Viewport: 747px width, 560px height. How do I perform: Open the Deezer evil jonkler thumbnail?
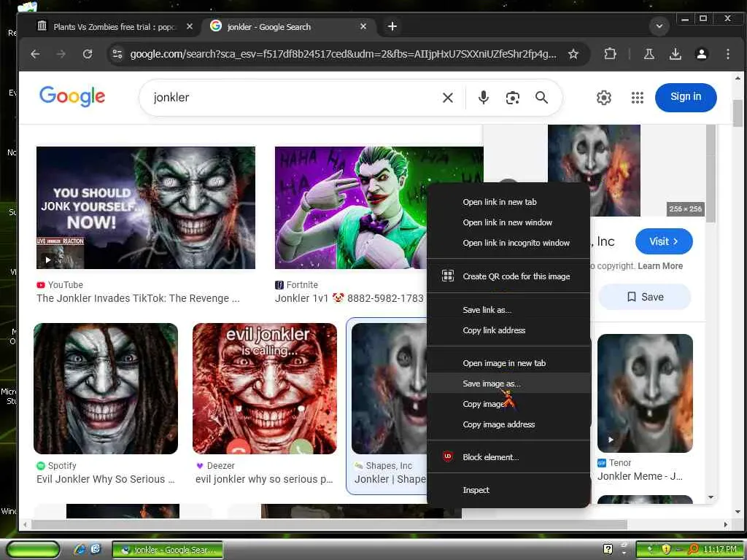[264, 389]
